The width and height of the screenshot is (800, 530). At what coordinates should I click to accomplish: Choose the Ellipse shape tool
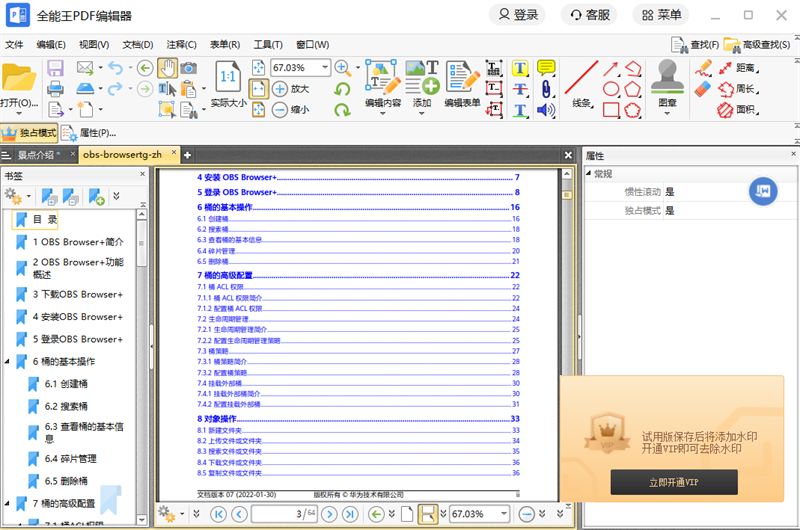pos(609,89)
